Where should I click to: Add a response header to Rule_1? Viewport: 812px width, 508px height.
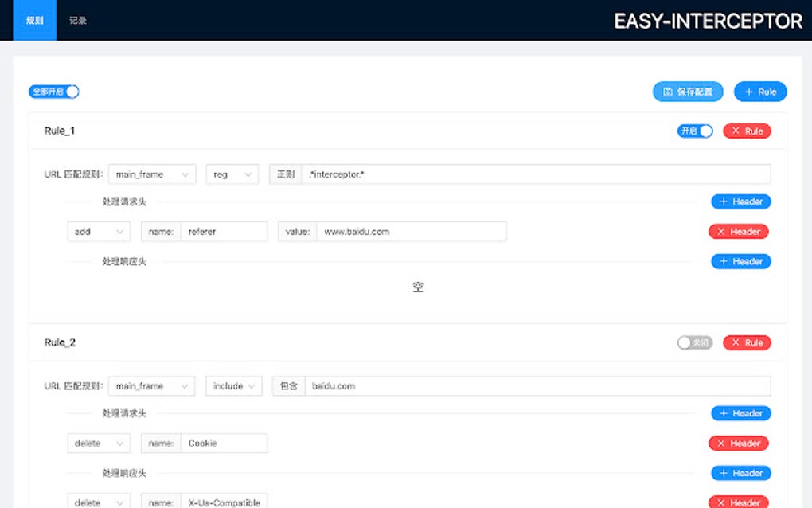tap(740, 260)
